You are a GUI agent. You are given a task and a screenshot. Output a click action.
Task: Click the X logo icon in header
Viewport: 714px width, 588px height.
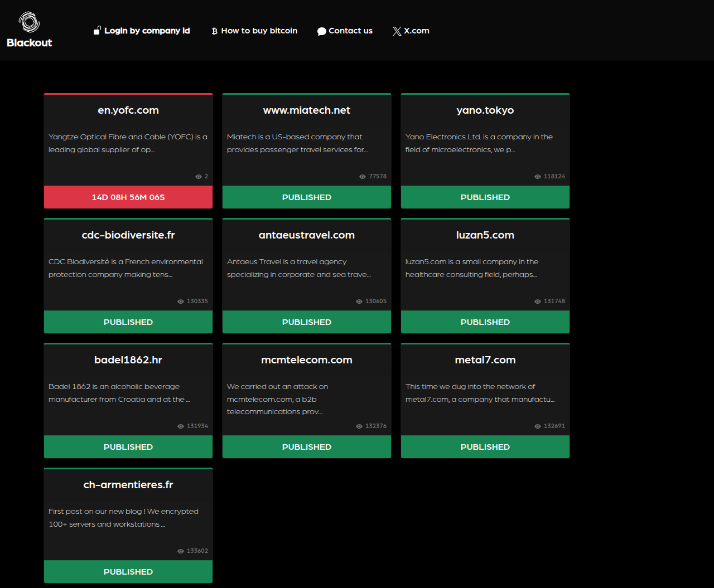coord(397,31)
